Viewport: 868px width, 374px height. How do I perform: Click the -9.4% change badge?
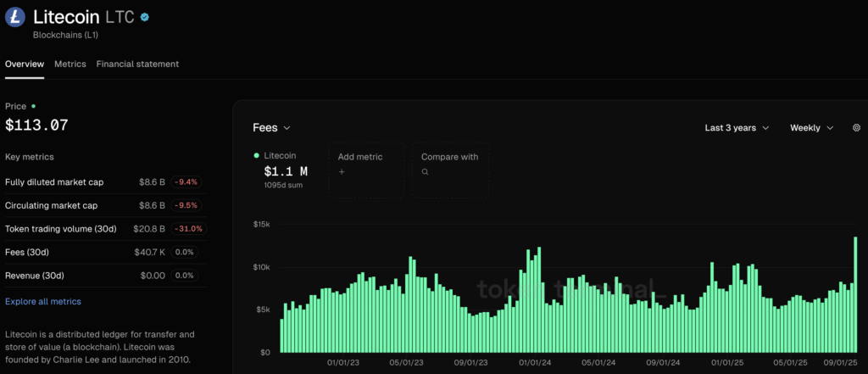[186, 181]
